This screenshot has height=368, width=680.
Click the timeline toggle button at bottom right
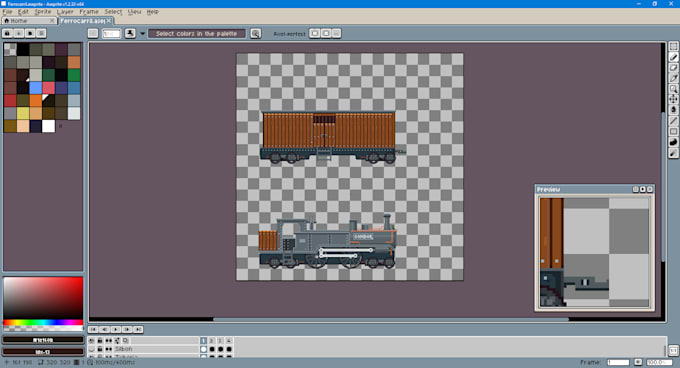673,350
